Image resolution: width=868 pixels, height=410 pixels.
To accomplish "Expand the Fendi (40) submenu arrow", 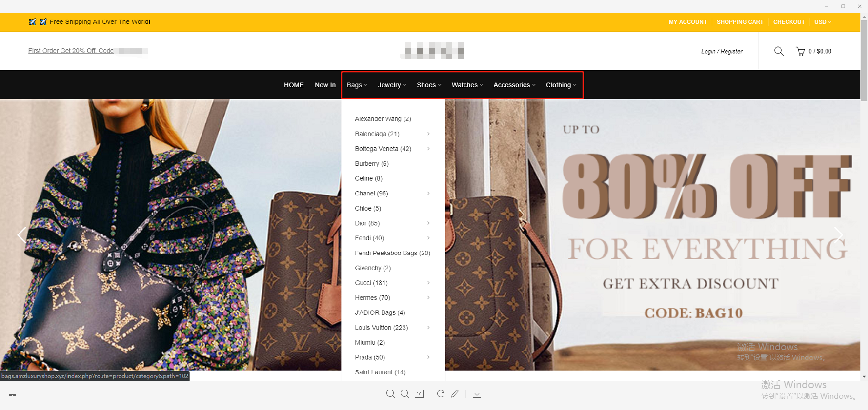I will pos(428,238).
